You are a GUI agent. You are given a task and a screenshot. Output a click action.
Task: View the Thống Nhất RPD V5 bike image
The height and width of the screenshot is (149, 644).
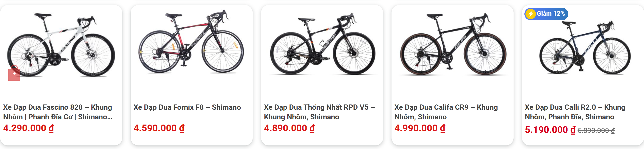(322, 45)
